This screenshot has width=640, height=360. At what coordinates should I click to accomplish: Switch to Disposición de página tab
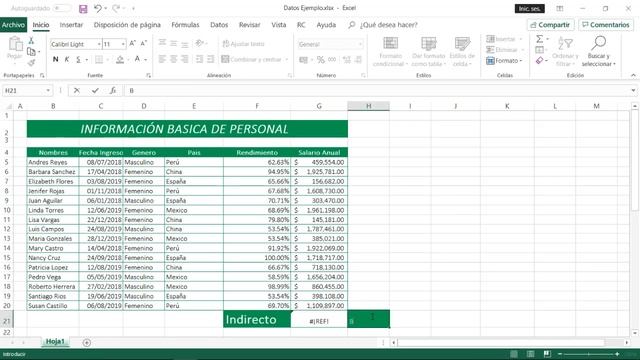pos(127,25)
